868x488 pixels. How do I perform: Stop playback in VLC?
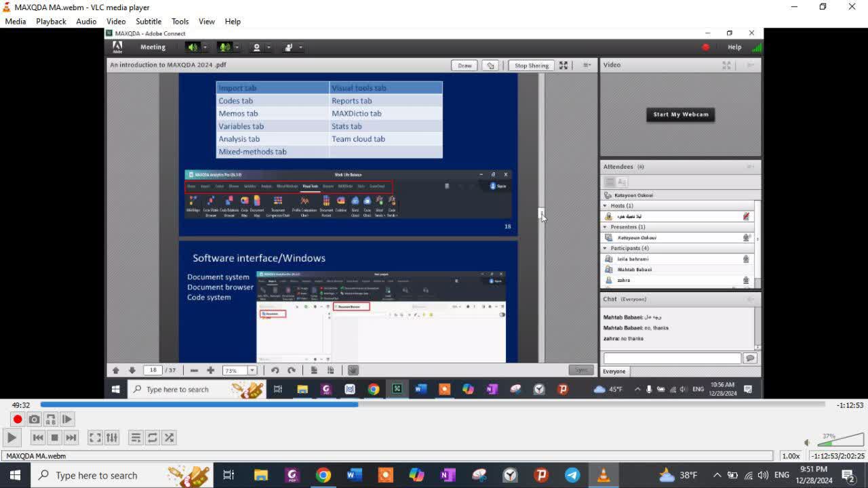(x=55, y=438)
